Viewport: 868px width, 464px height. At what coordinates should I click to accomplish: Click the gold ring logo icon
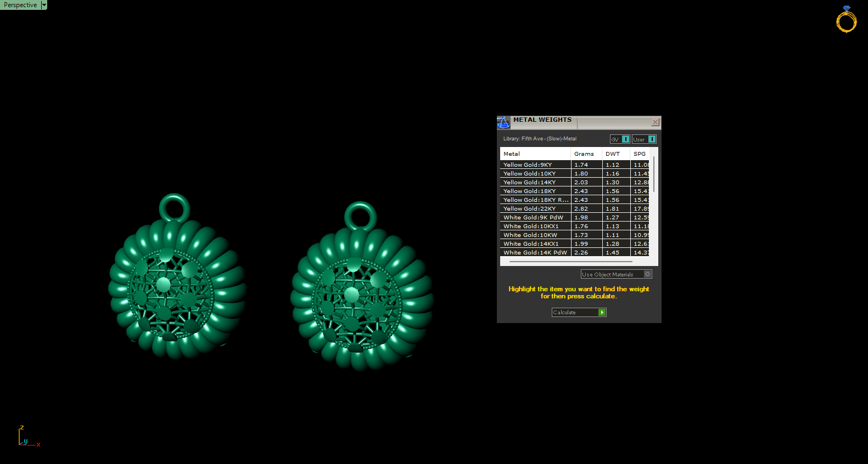[x=846, y=20]
